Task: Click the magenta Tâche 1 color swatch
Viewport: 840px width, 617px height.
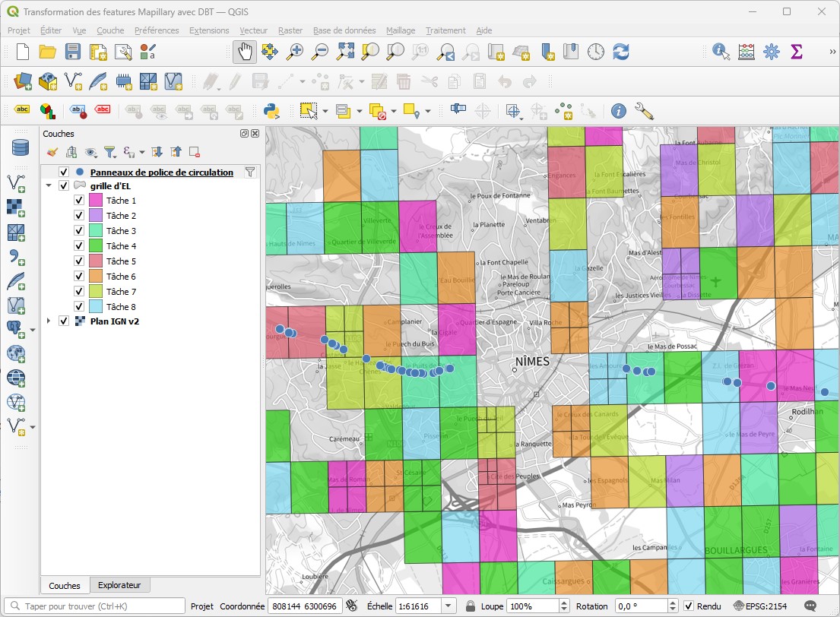Action: tap(96, 201)
